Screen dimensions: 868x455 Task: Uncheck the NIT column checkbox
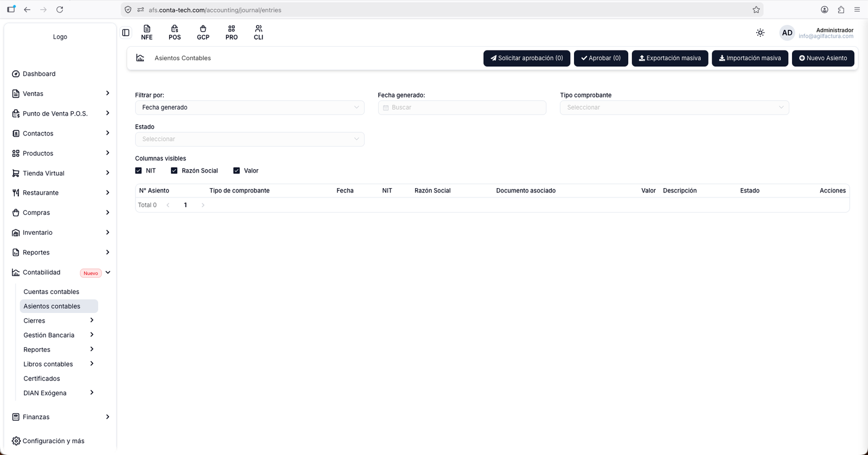pos(138,170)
